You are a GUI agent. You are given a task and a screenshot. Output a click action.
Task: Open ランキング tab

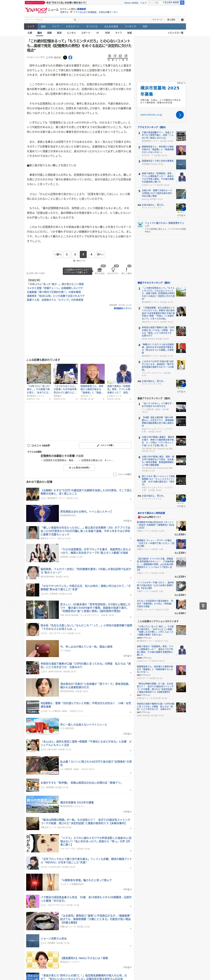[x=130, y=27]
